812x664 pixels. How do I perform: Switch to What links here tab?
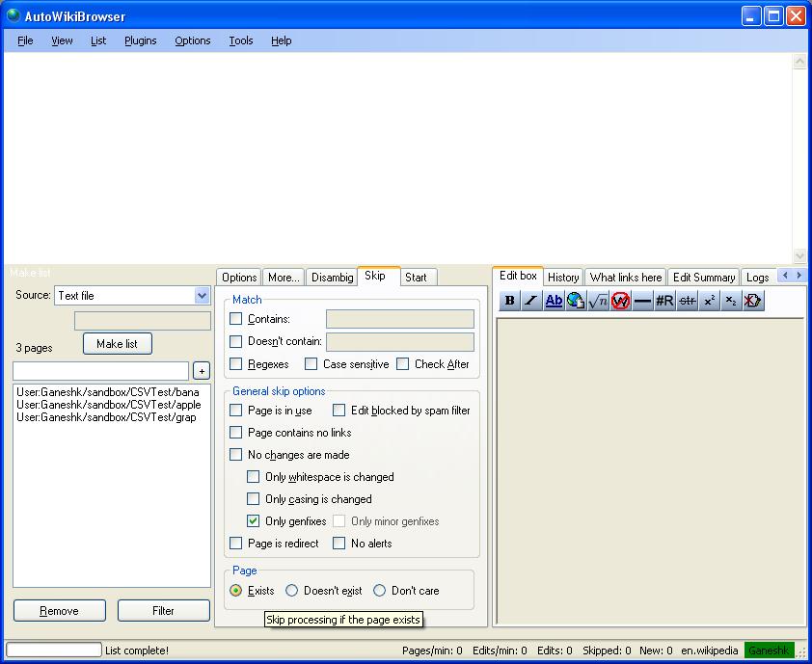point(626,278)
